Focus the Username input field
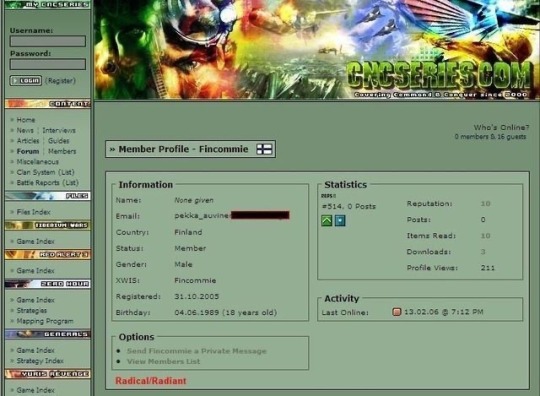 pyautogui.click(x=48, y=41)
